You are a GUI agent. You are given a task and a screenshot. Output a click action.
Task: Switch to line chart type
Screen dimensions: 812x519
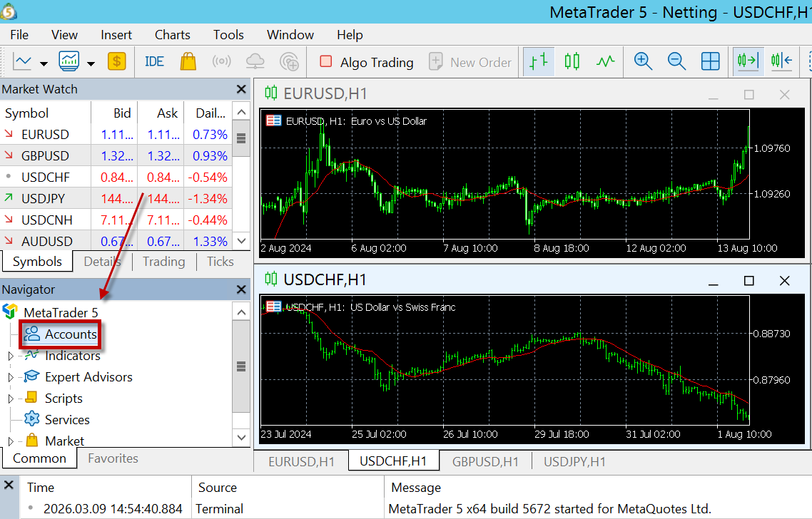[x=605, y=62]
